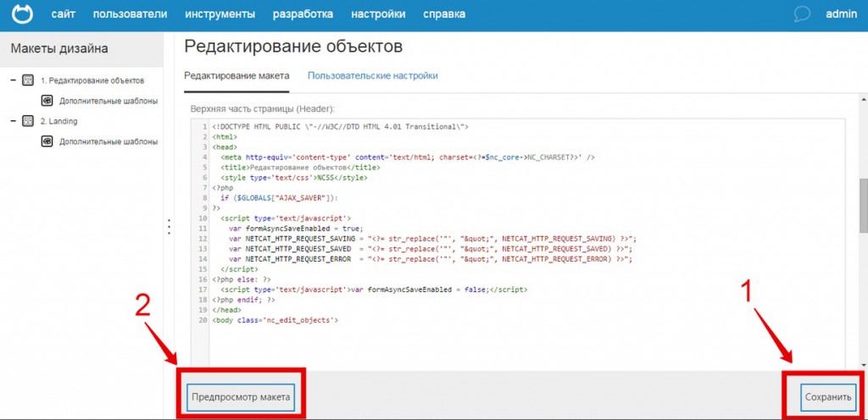
Task: Open the настройки menu
Action: (x=378, y=14)
